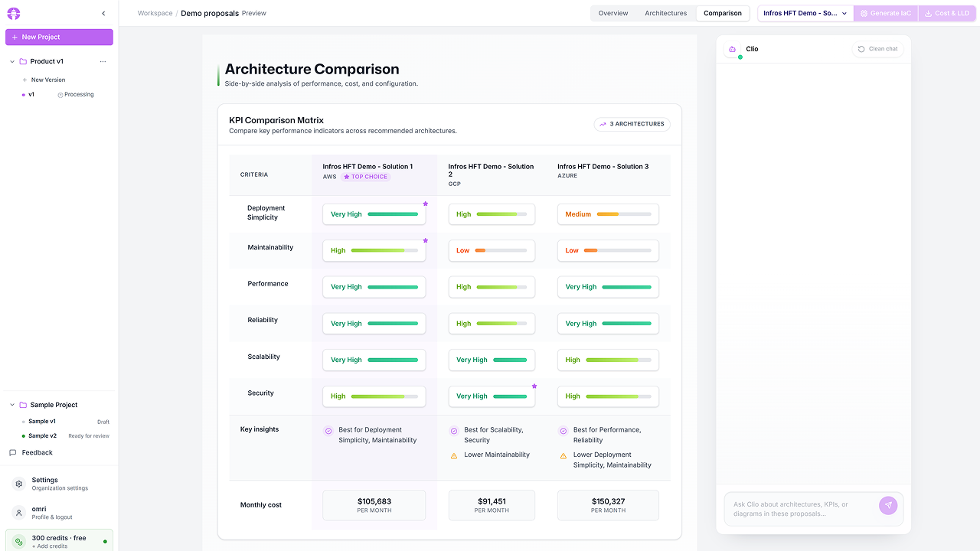Viewport: 980px width, 551px height.
Task: Open the Product v1 more options menu
Action: [x=103, y=61]
